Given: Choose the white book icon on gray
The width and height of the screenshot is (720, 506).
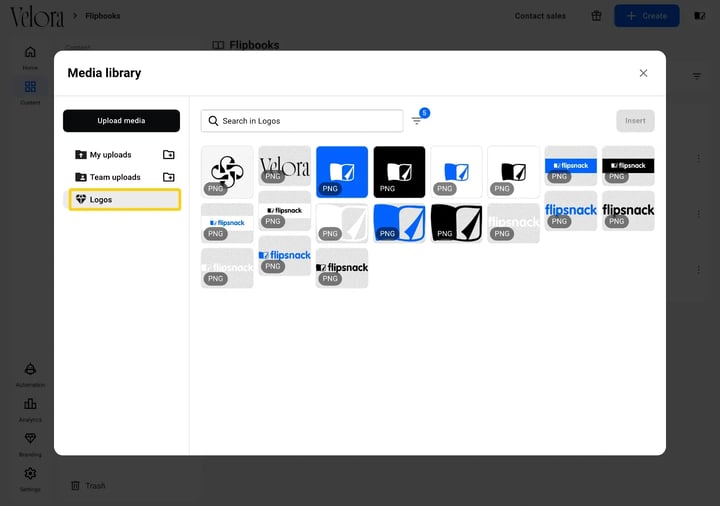Looking at the screenshot, I should tap(342, 223).
